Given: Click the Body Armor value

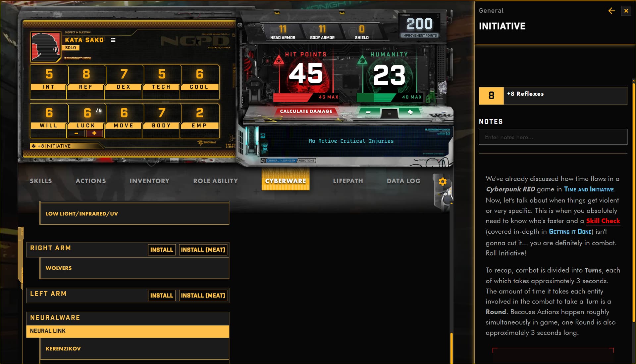Looking at the screenshot, I should click(x=322, y=29).
